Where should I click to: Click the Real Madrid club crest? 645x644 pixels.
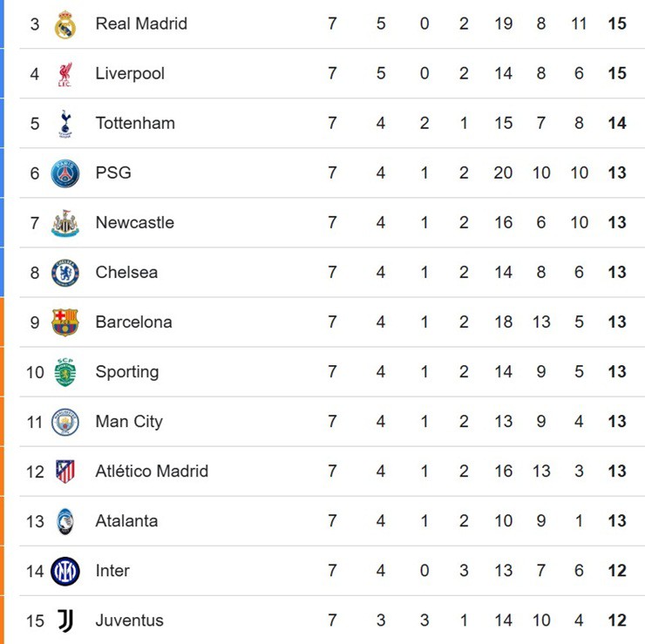pos(65,24)
